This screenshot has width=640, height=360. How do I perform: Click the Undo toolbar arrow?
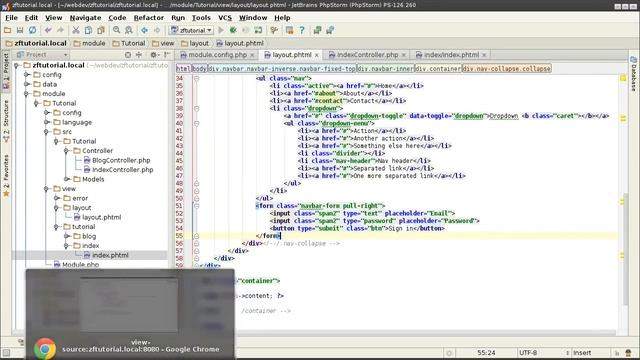point(48,30)
